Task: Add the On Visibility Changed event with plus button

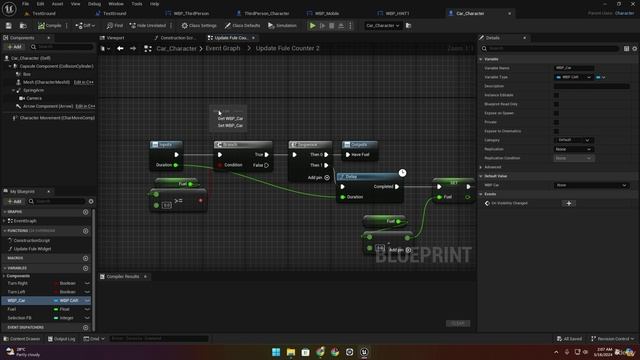Action: point(569,203)
